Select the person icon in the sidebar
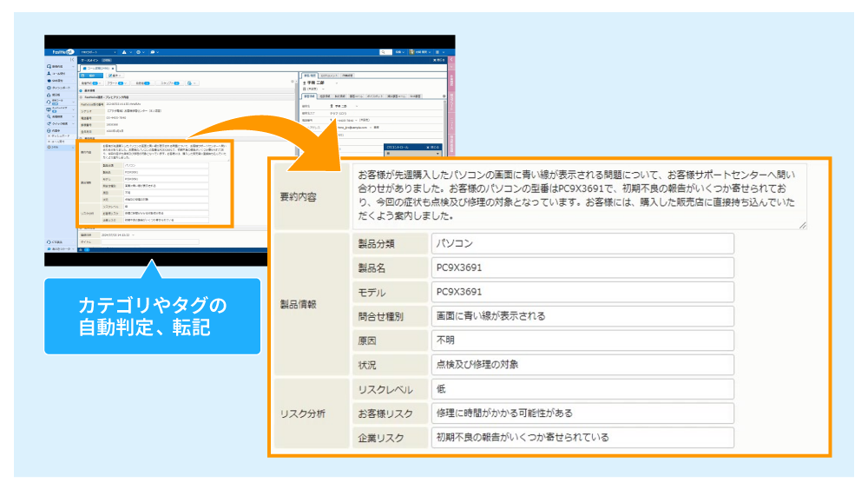 pos(49,73)
